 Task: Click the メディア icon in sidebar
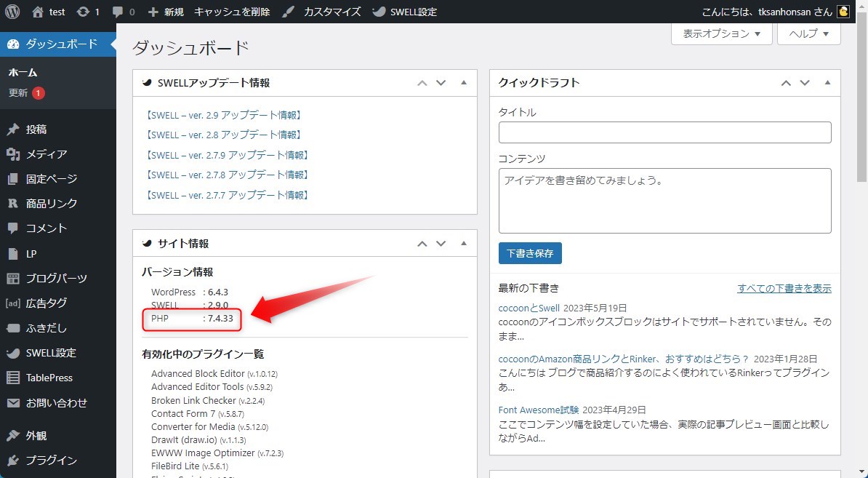coord(13,154)
